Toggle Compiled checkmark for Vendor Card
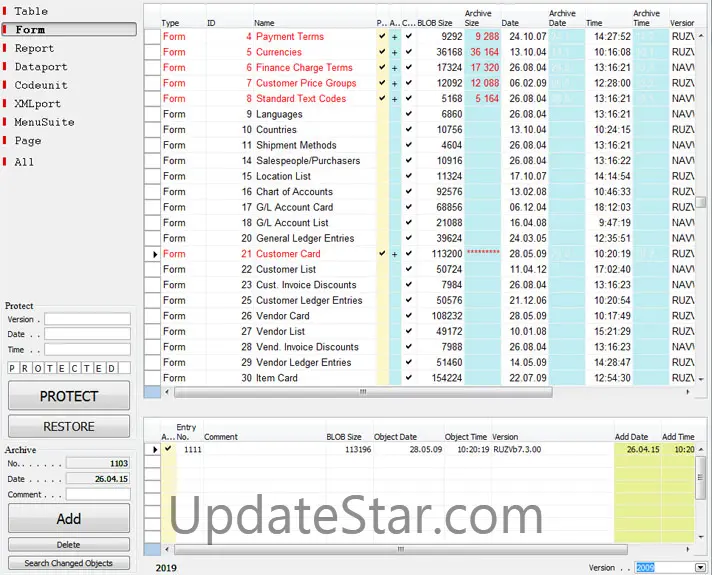This screenshot has height=575, width=712. click(409, 316)
